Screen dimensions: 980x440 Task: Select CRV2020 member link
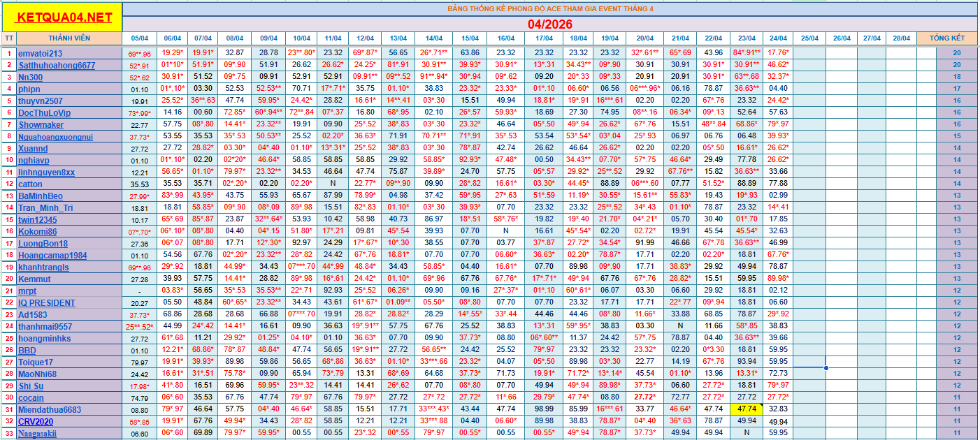coord(35,421)
